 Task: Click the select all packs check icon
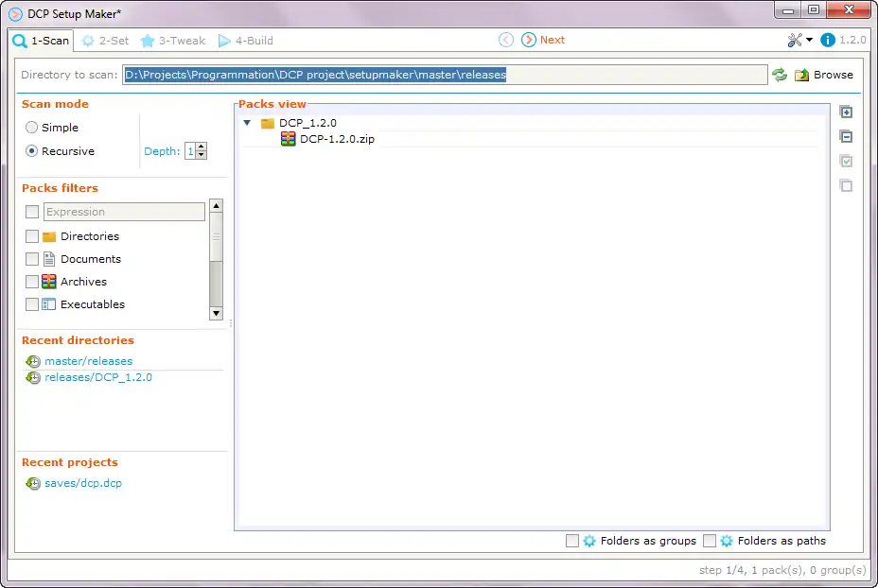pyautogui.click(x=846, y=161)
